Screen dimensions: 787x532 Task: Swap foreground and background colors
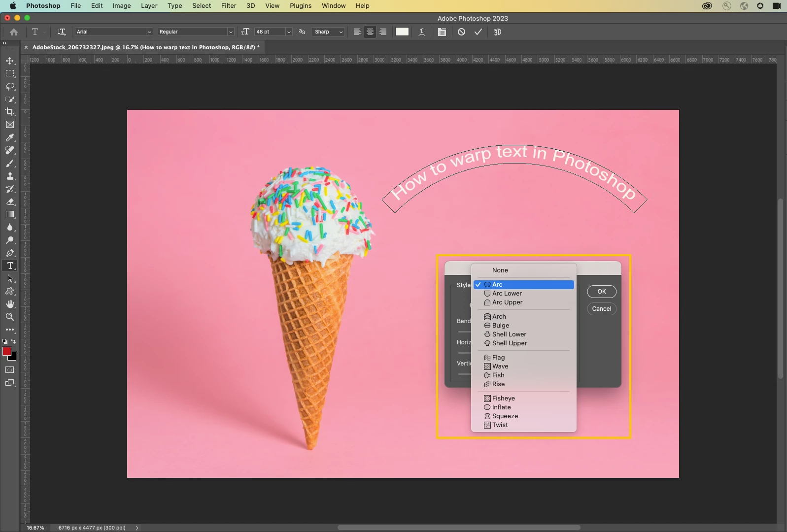click(14, 341)
